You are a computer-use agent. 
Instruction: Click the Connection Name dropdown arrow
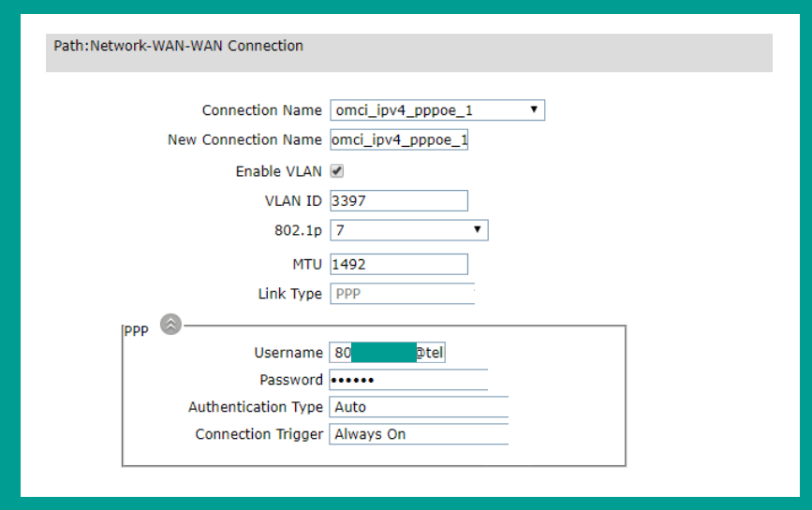click(534, 109)
